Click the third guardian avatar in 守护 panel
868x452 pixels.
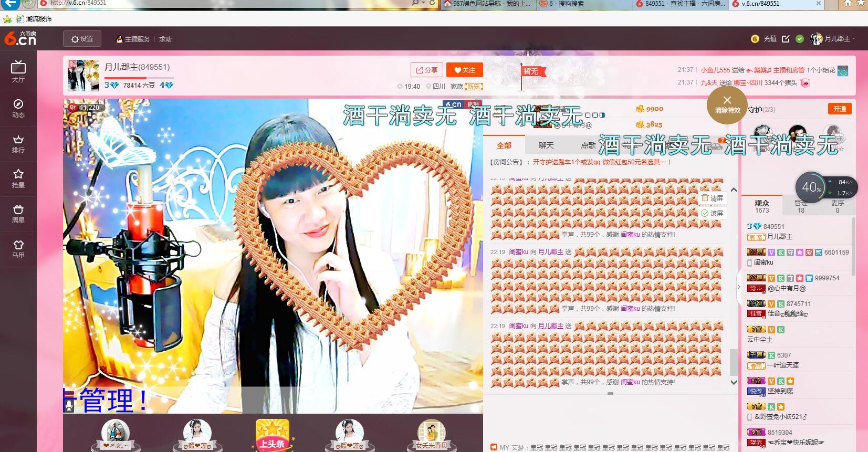tap(832, 134)
